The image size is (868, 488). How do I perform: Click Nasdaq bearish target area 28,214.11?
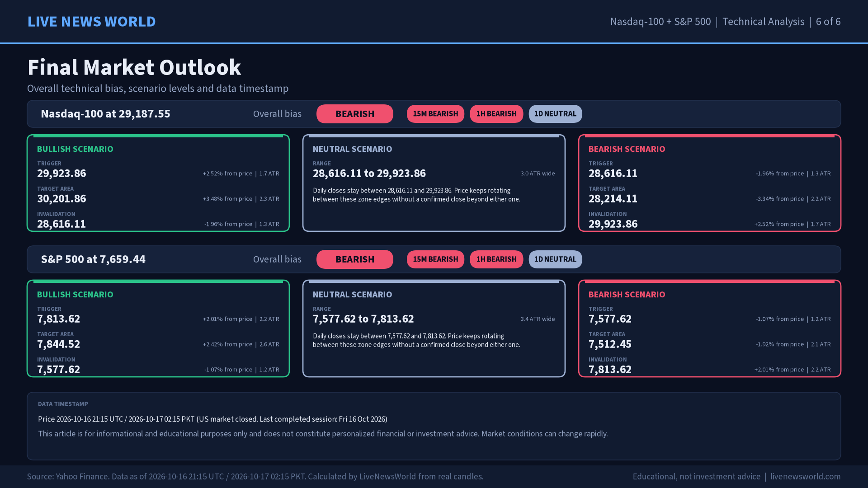613,199
